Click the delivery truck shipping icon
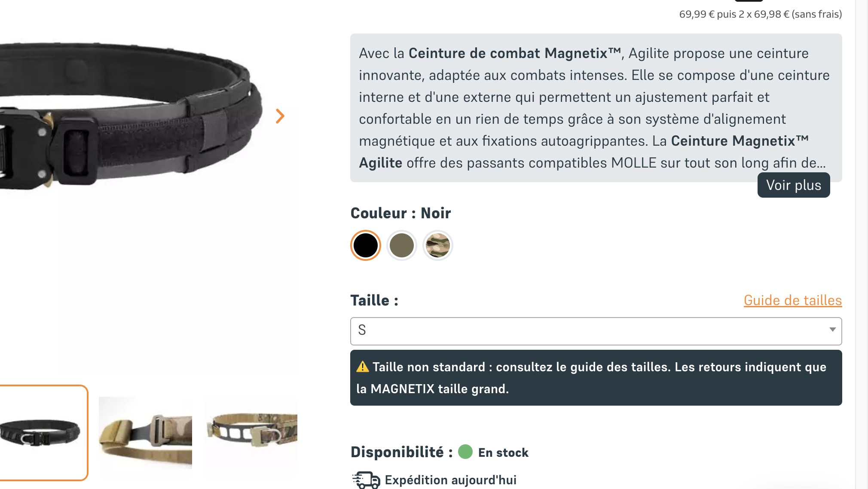The height and width of the screenshot is (489, 868). point(366,480)
